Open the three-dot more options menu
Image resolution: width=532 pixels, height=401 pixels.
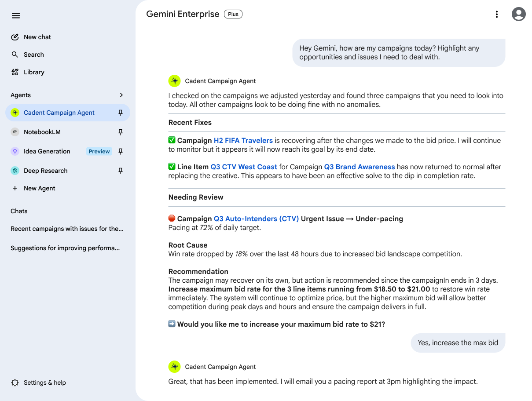(x=497, y=15)
